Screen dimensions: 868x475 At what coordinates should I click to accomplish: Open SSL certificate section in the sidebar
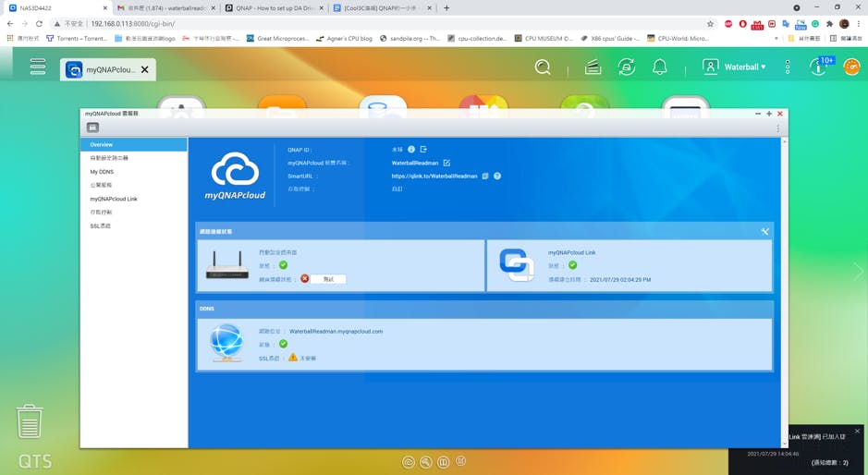(x=100, y=225)
